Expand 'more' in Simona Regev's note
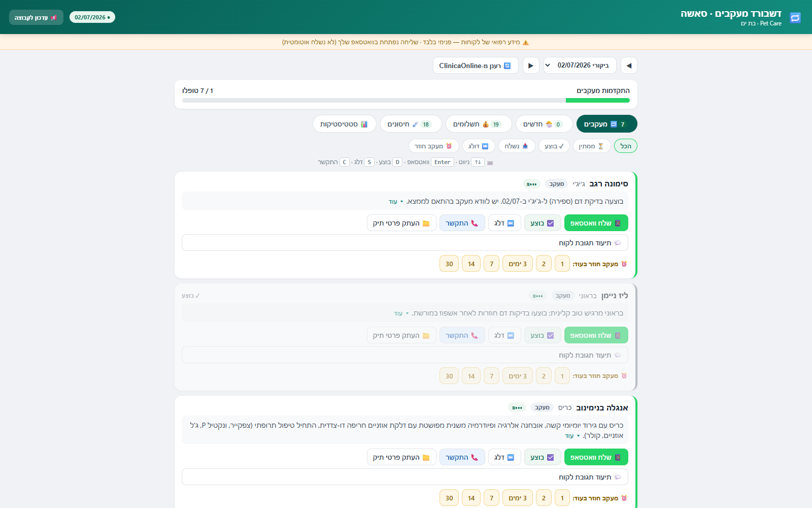812x508 pixels. pos(396,202)
